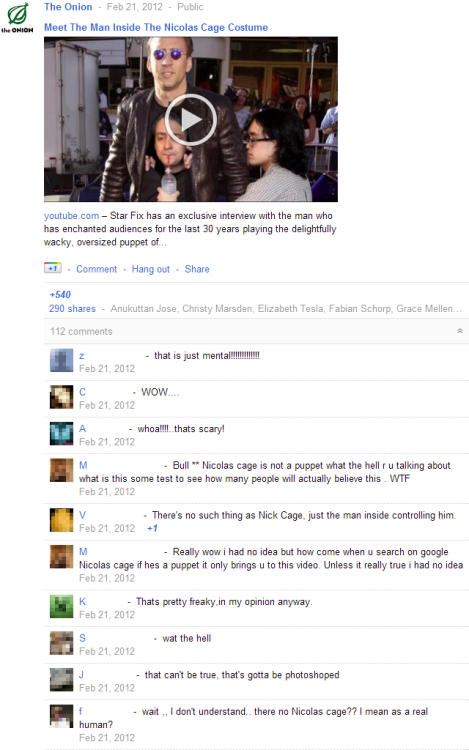This screenshot has width=469, height=750.
Task: Play the Nicolas Cage video
Action: coord(191,120)
